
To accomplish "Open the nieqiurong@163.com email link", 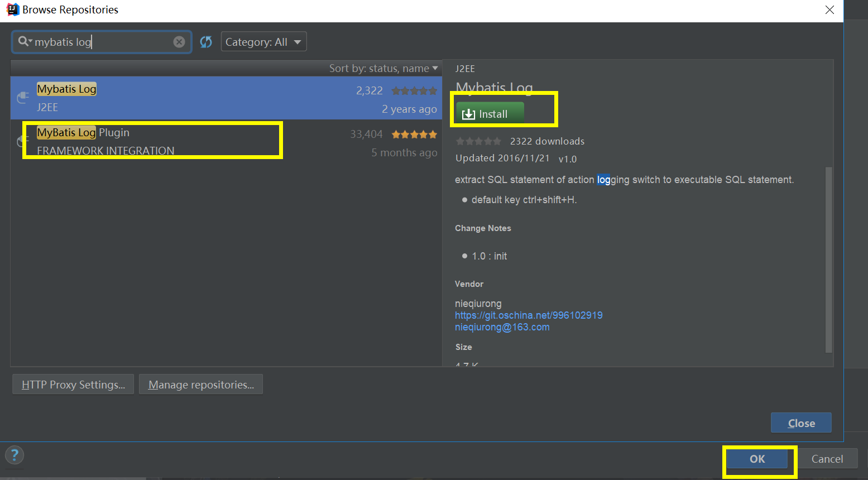I will click(502, 327).
